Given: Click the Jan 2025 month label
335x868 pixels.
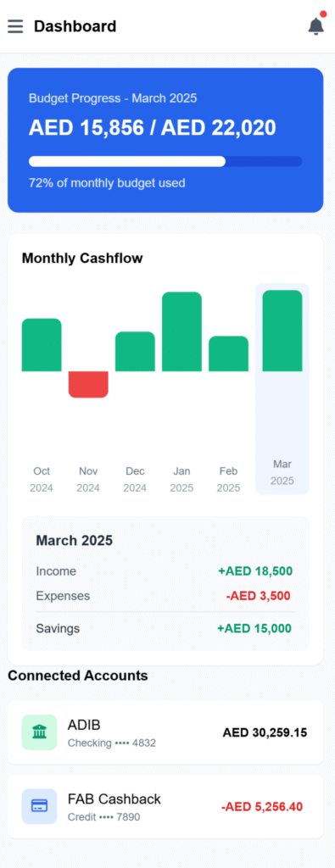Looking at the screenshot, I should click(181, 480).
